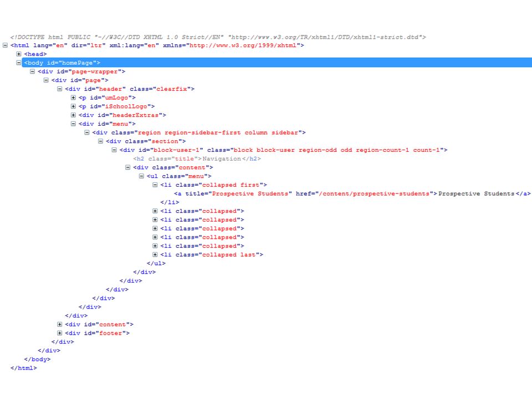
Task: Select the div id="page" tag text
Action: click(80, 80)
